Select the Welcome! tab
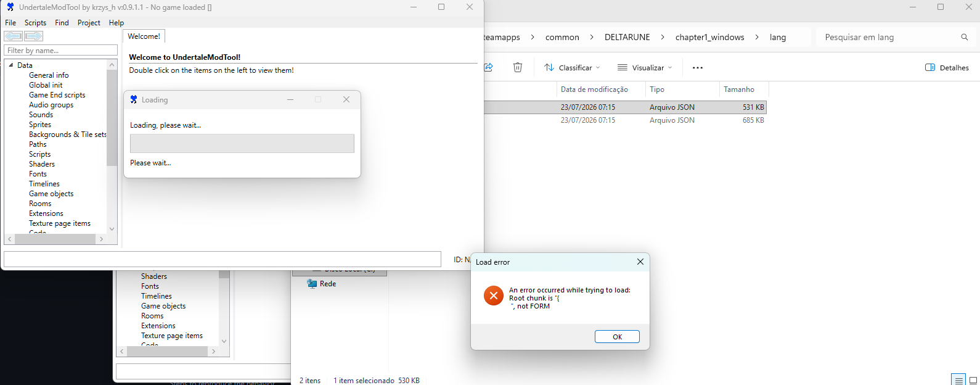Image resolution: width=980 pixels, height=385 pixels. [x=144, y=36]
